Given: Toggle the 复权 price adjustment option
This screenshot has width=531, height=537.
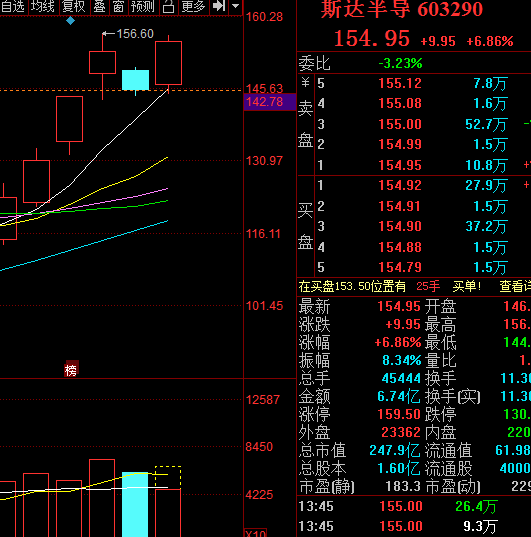Looking at the screenshot, I should coord(74,7).
